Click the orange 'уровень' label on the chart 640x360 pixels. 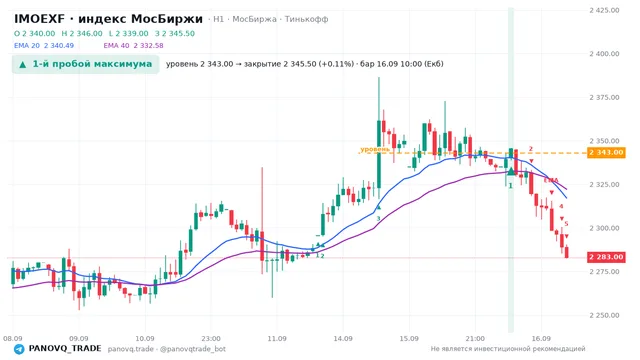[x=375, y=149]
